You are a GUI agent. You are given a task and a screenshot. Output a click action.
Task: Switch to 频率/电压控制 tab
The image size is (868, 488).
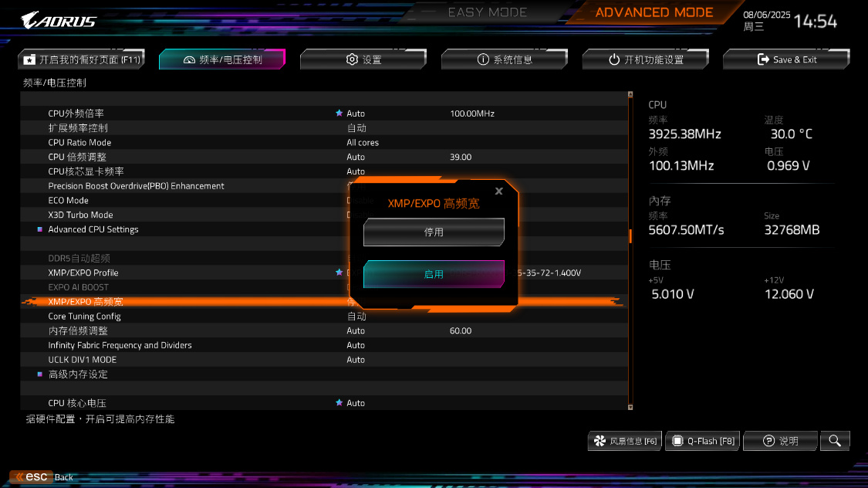click(222, 59)
